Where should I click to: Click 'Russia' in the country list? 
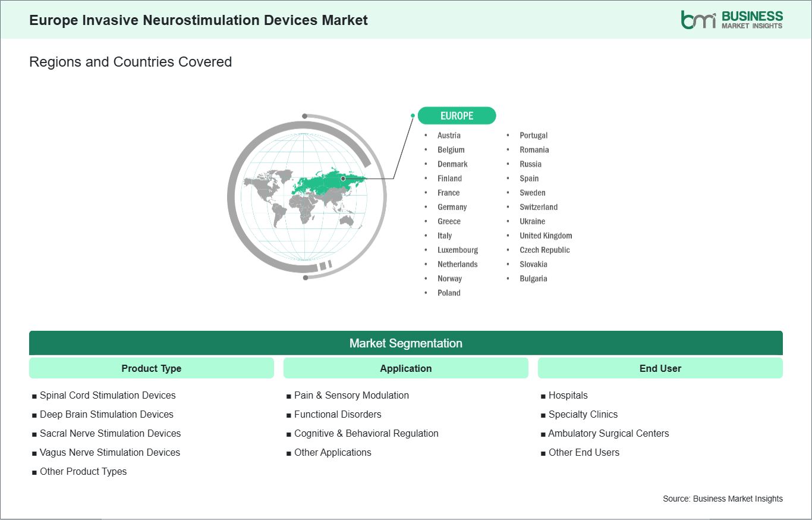(x=530, y=164)
